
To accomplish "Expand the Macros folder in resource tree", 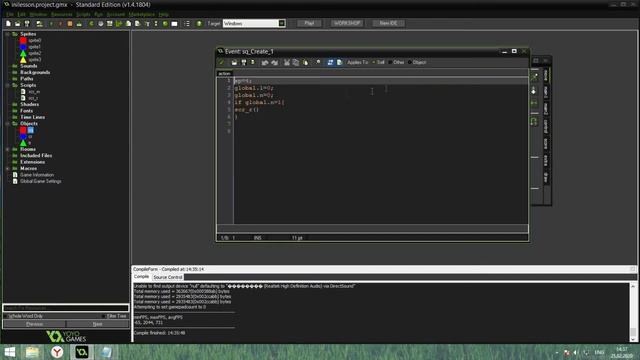I will (7, 168).
